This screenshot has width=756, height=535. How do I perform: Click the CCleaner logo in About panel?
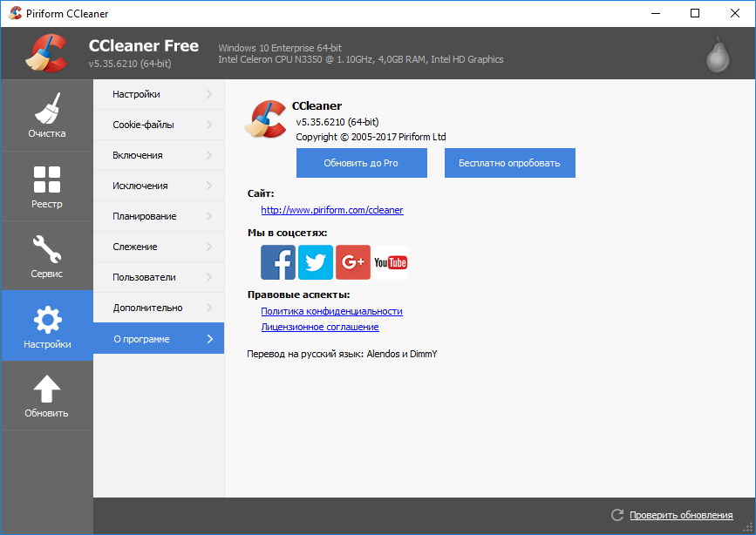point(266,119)
